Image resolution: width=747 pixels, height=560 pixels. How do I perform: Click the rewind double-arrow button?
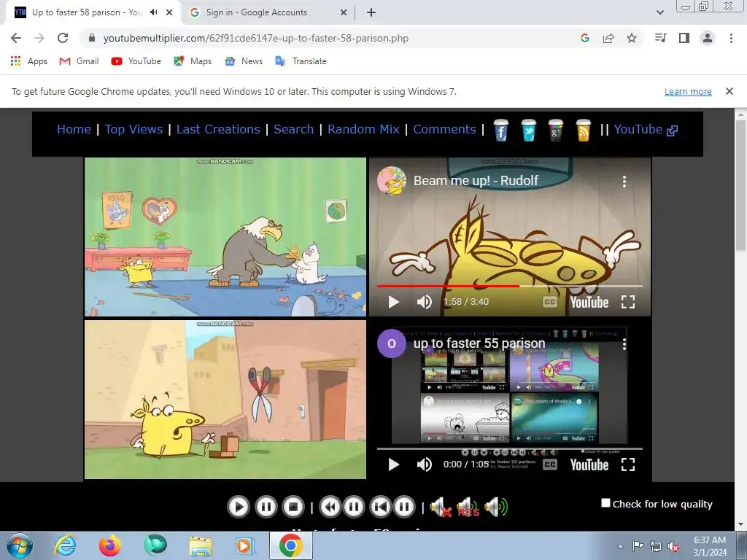[x=330, y=507]
